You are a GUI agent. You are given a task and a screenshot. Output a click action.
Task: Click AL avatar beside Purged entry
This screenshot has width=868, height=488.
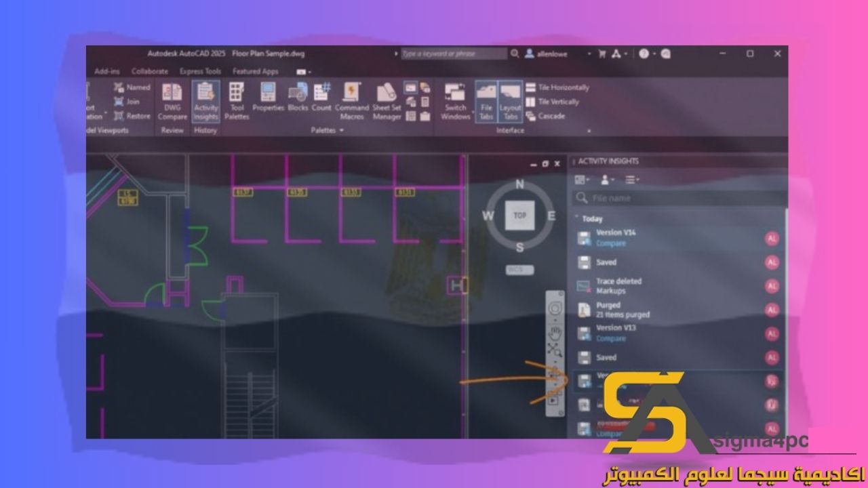[x=772, y=310]
